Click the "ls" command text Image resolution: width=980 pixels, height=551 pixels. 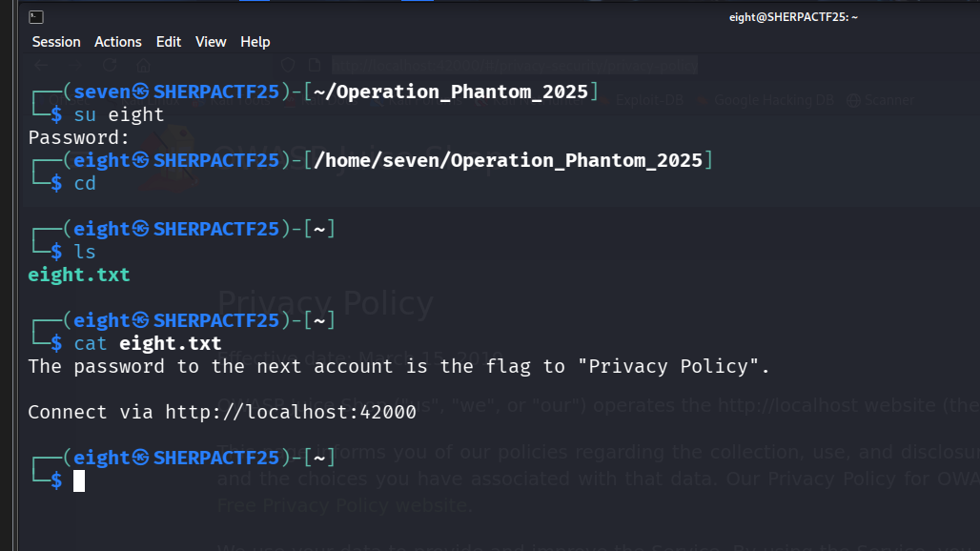pyautogui.click(x=85, y=252)
